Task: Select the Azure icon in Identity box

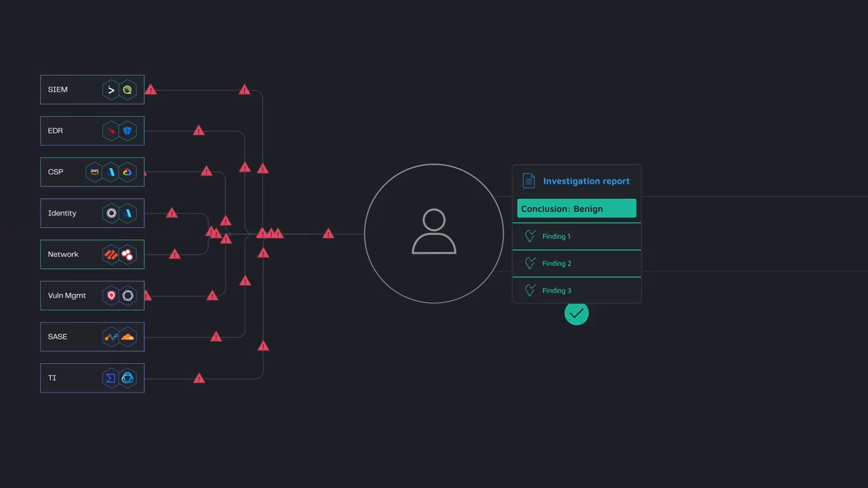Action: pos(127,213)
